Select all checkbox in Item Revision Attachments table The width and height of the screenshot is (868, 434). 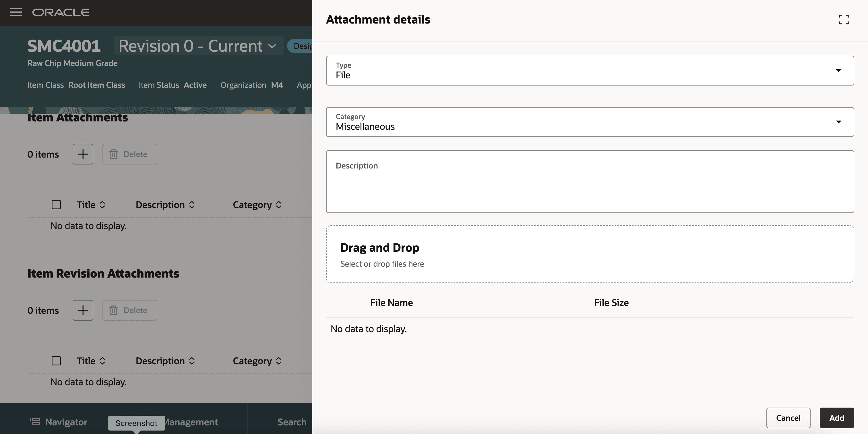[x=56, y=361]
